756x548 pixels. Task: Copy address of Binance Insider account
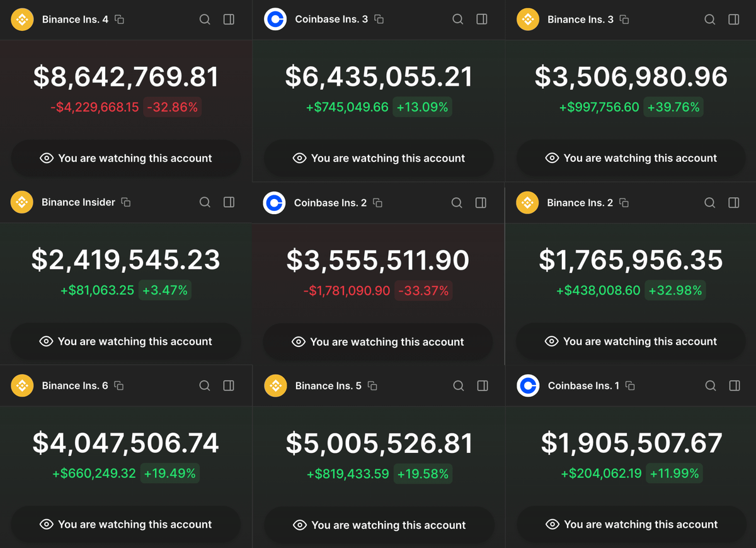[x=126, y=202]
